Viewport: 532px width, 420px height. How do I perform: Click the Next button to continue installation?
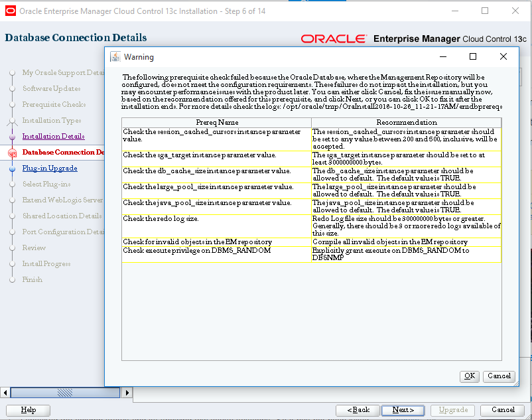403,410
